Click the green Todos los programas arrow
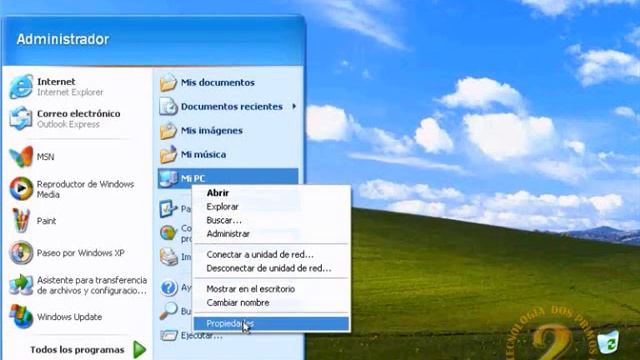The height and width of the screenshot is (360, 640). [x=140, y=349]
